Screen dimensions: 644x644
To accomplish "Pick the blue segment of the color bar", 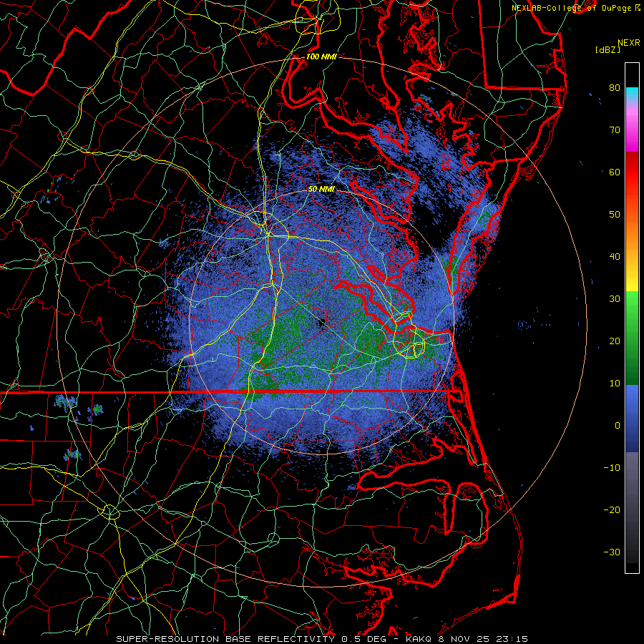I will coord(632,418).
